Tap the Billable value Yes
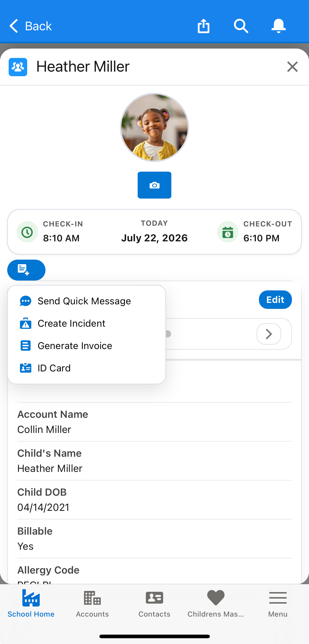The width and height of the screenshot is (309, 644). tap(25, 546)
